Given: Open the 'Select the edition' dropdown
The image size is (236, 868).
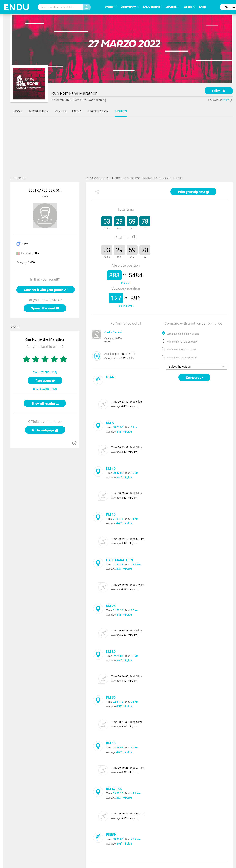Looking at the screenshot, I should (196, 367).
